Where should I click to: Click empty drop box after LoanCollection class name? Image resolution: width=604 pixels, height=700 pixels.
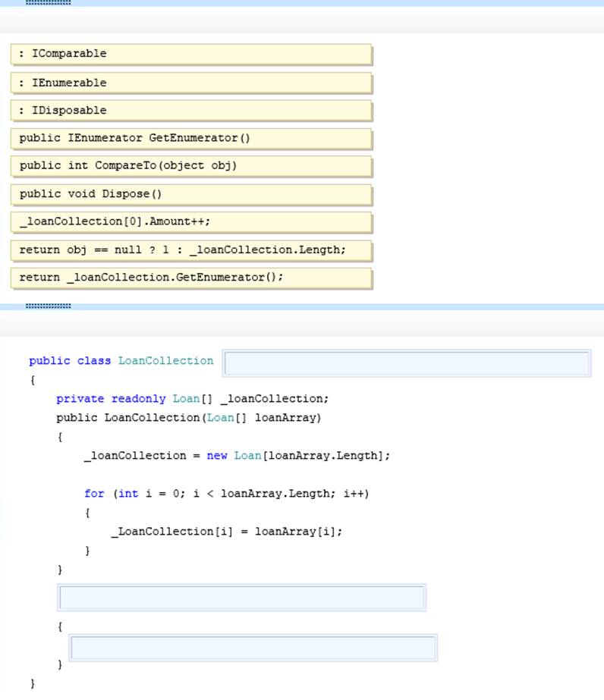407,363
